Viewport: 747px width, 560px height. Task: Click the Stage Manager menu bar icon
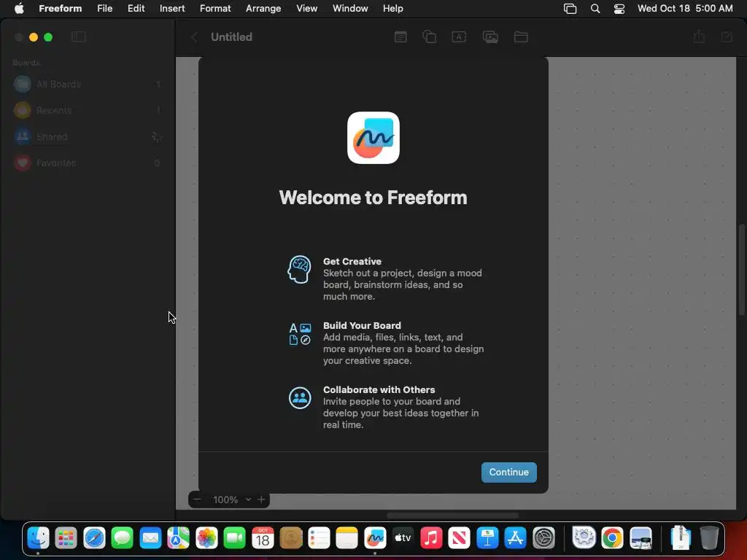click(x=570, y=8)
